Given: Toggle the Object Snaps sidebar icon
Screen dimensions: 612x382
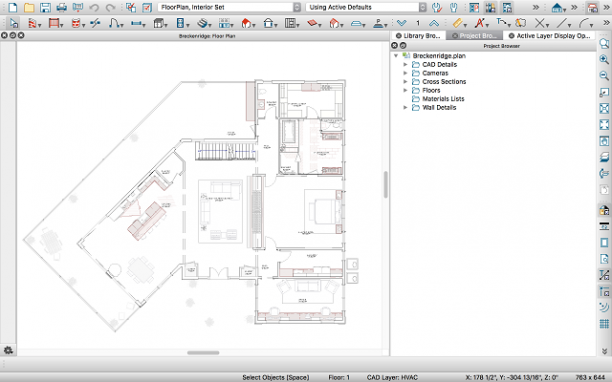Looking at the screenshot, I should click(604, 291).
